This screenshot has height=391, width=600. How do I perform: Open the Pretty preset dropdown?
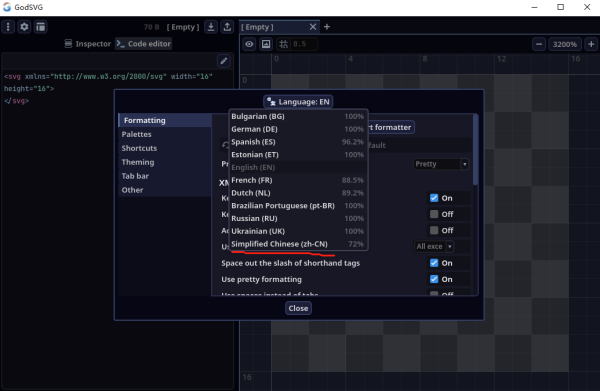point(441,164)
